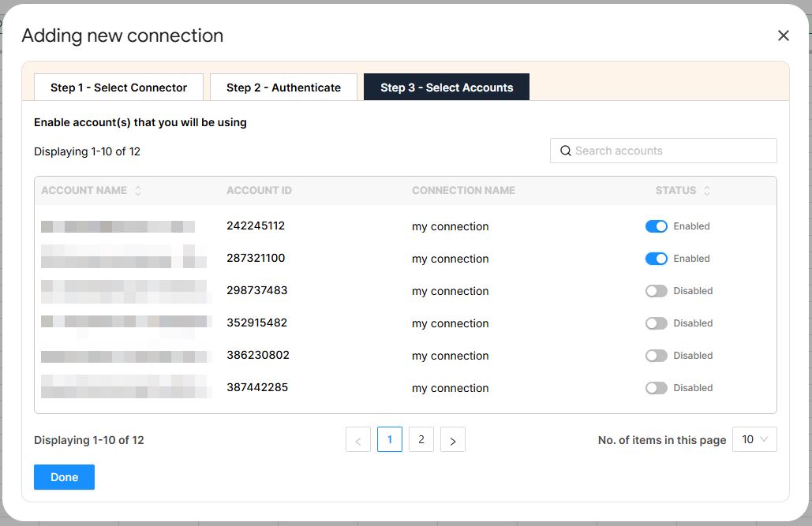Enable account 386230802 toggle
812x526 pixels.
click(x=656, y=356)
